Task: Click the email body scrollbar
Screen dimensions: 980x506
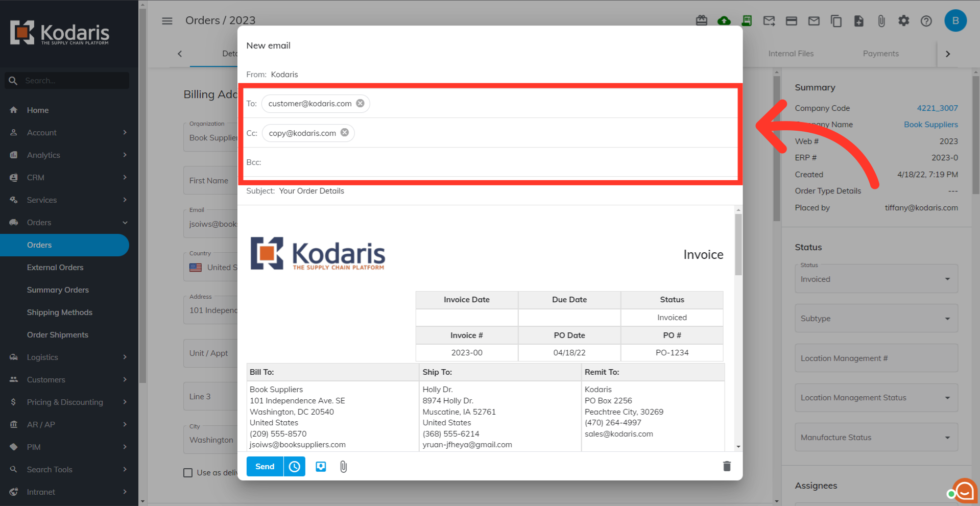Action: [738, 244]
